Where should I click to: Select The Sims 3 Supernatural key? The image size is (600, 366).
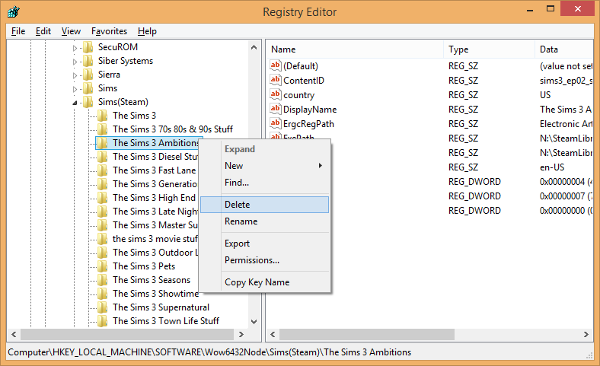[x=161, y=307]
